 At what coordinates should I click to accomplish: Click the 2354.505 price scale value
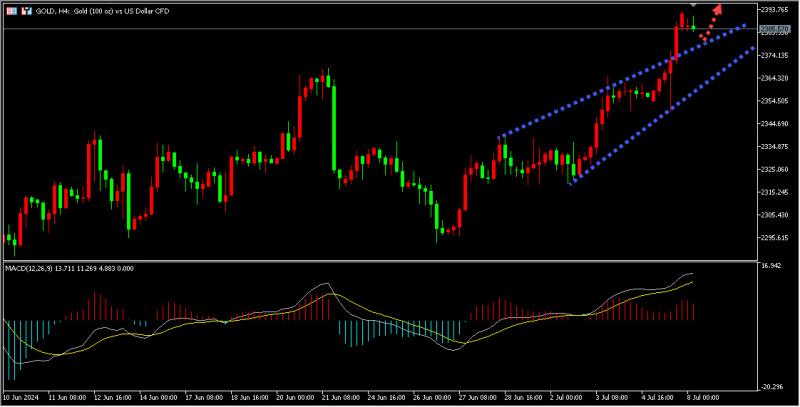(776, 100)
